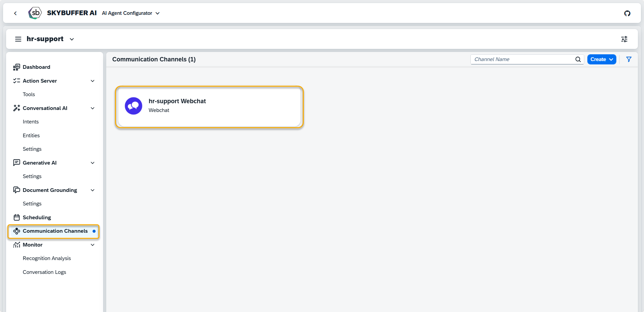Image resolution: width=644 pixels, height=312 pixels.
Task: Go to Dashboard in sidebar
Action: point(36,67)
